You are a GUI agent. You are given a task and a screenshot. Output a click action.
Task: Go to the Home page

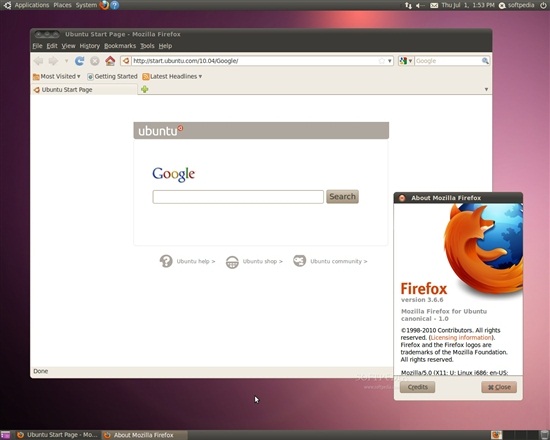point(110,61)
